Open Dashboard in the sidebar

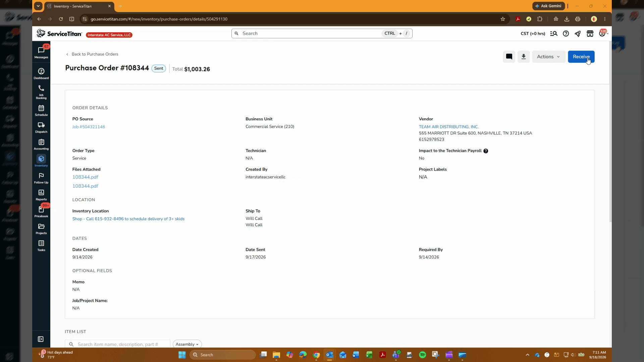pos(41,73)
